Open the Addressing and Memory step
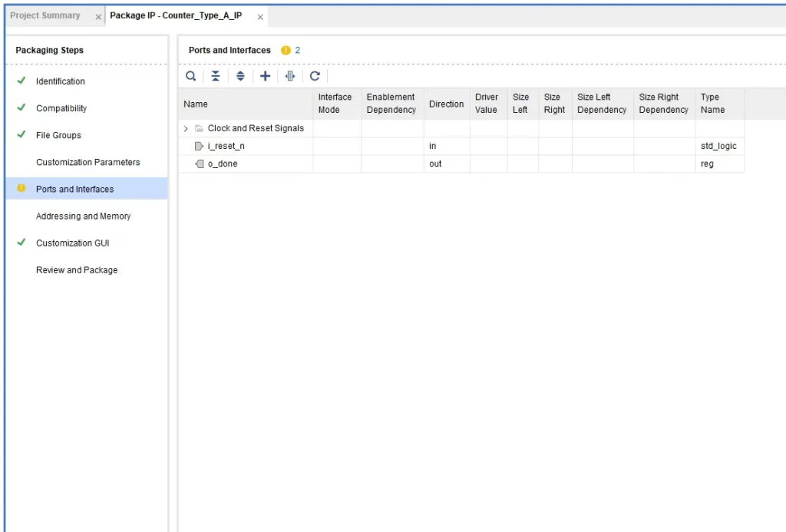 click(83, 216)
